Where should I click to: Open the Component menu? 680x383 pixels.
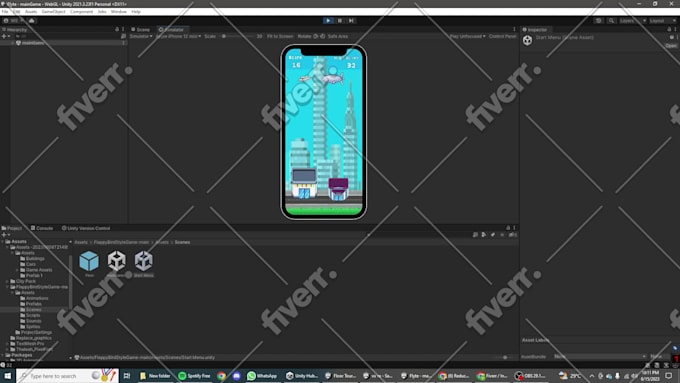(x=82, y=12)
